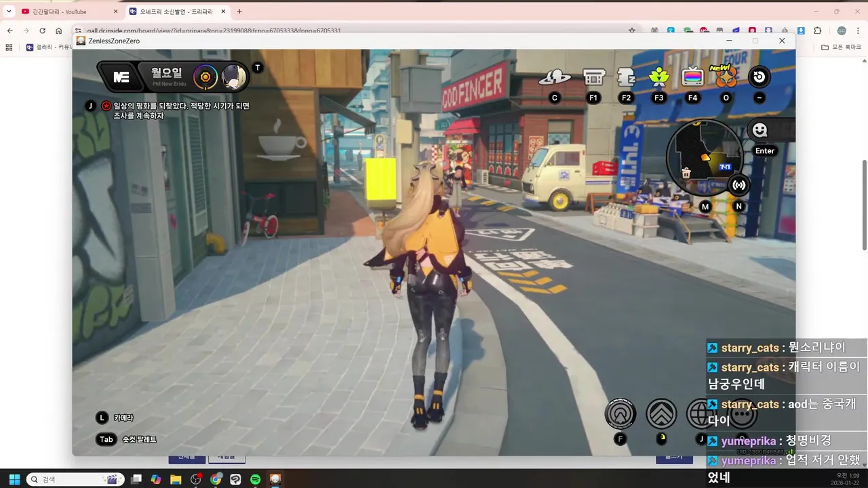Click the taskbar 검색 search box
Viewport: 868px width, 488px height.
(x=75, y=479)
